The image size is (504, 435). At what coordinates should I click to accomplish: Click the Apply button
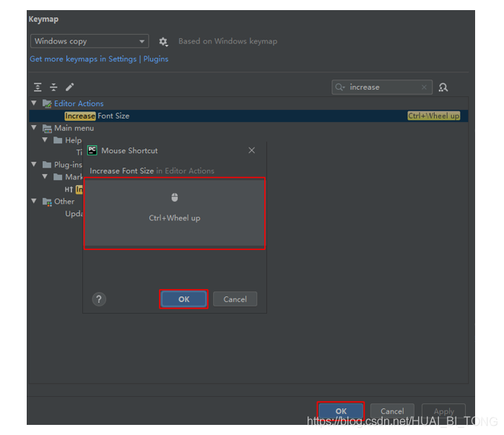tap(443, 411)
